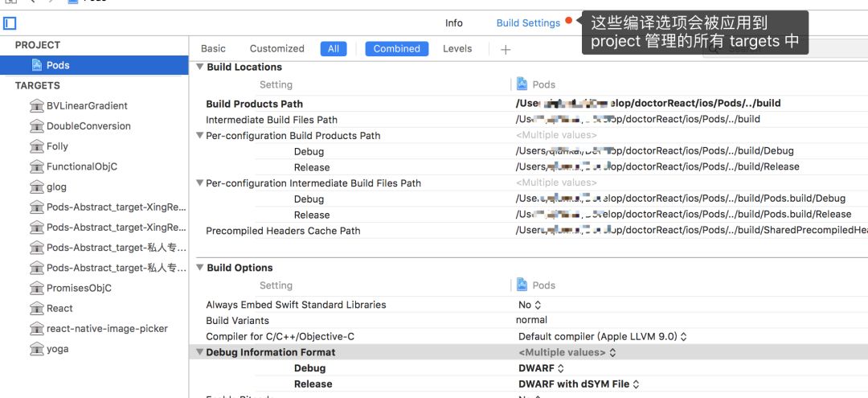868x398 pixels.
Task: Show Basic build settings
Action: click(213, 49)
